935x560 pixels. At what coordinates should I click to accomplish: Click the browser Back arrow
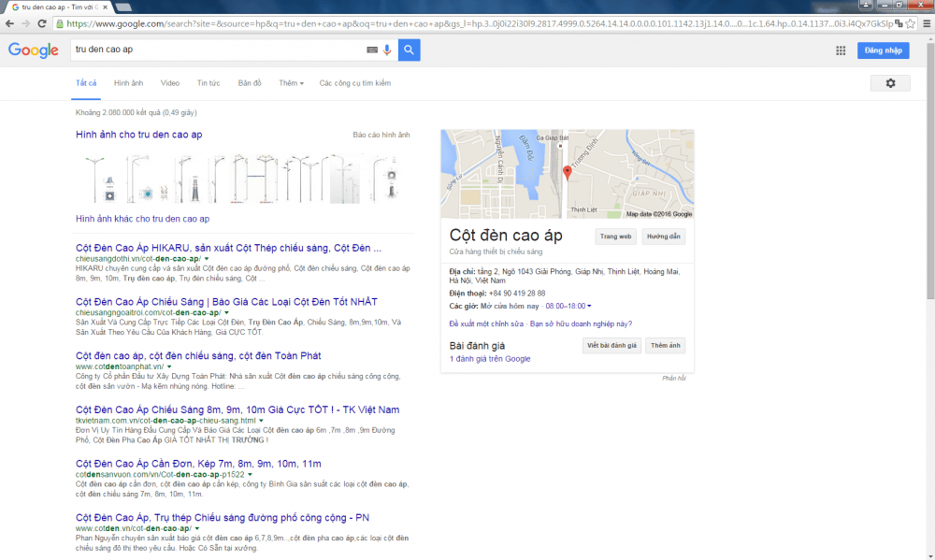tap(9, 24)
